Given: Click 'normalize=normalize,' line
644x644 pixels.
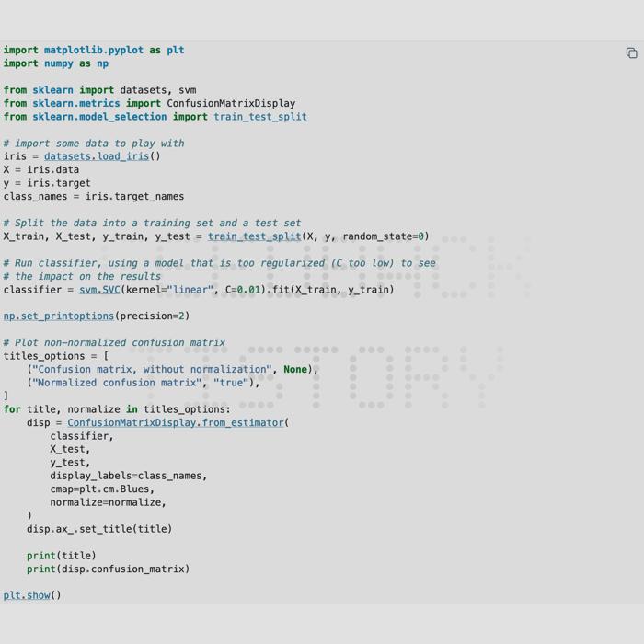Looking at the screenshot, I should (108, 502).
